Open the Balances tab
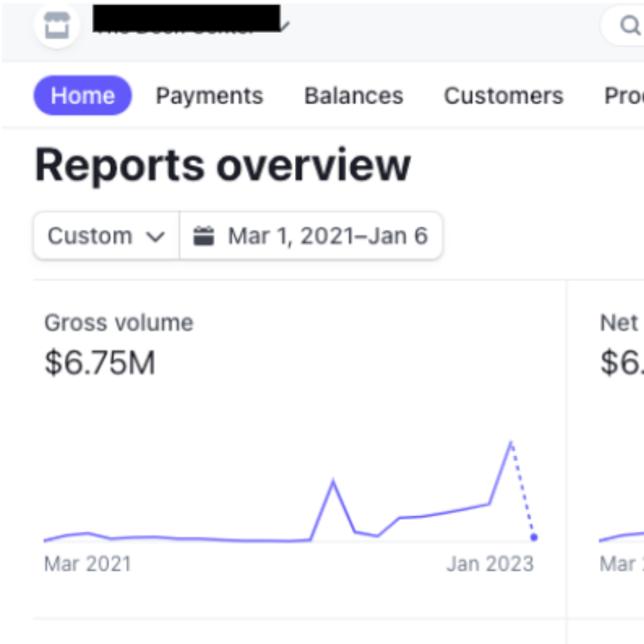 click(353, 95)
